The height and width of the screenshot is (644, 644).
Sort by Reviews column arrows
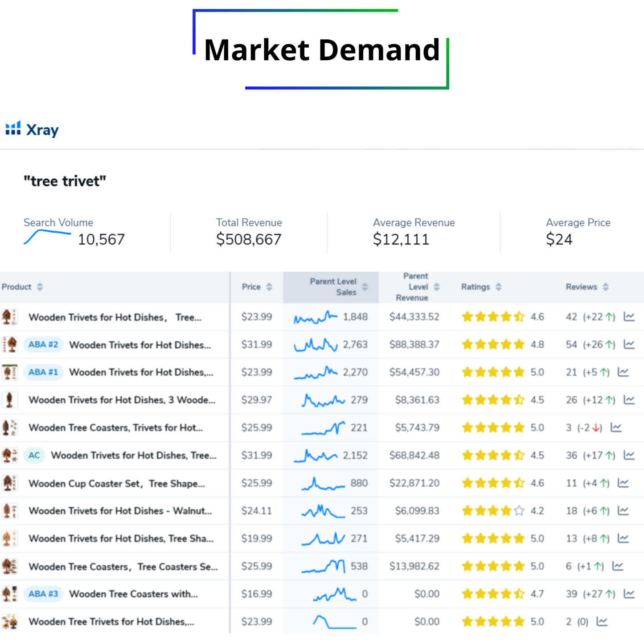tap(606, 287)
